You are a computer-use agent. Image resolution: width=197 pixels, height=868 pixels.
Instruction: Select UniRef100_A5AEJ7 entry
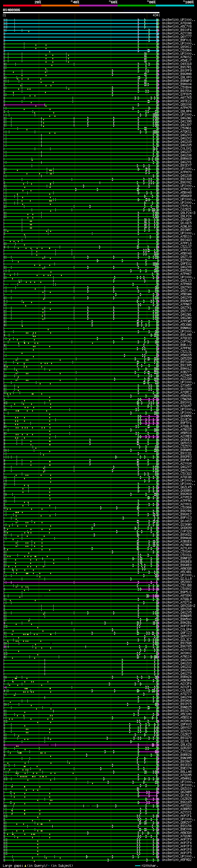(177, 61)
